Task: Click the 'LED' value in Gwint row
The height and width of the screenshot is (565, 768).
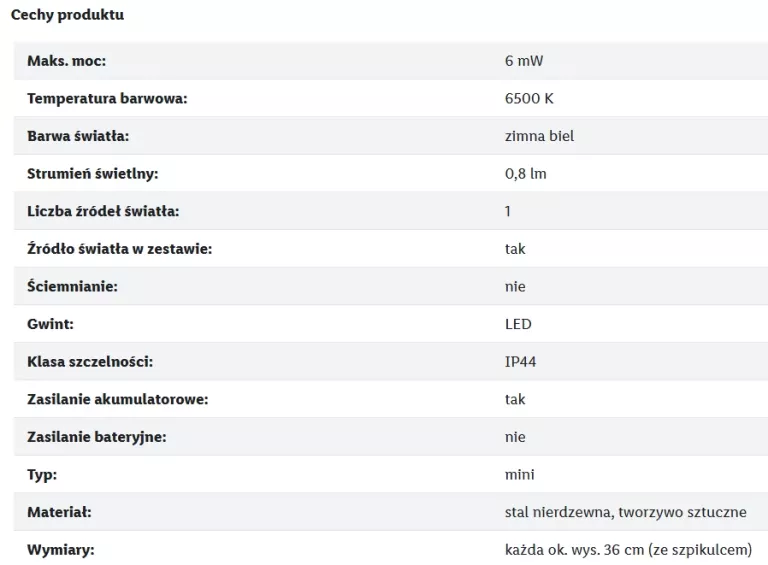Action: click(x=518, y=324)
